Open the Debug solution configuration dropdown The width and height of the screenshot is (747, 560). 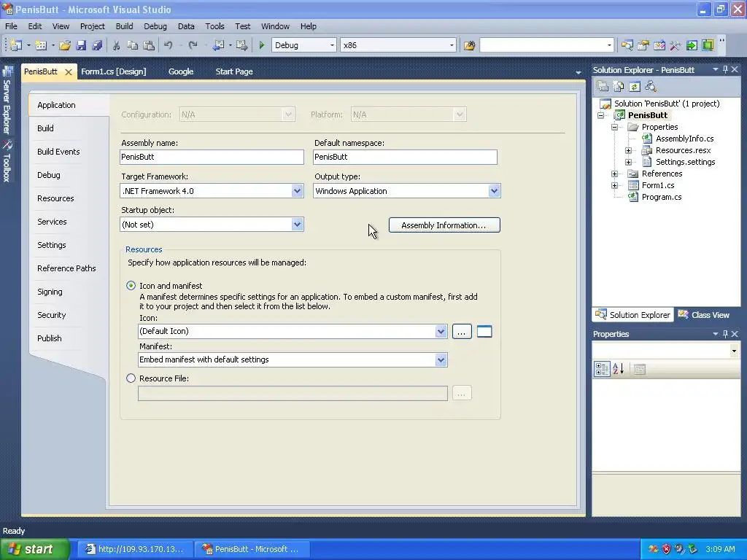click(332, 45)
